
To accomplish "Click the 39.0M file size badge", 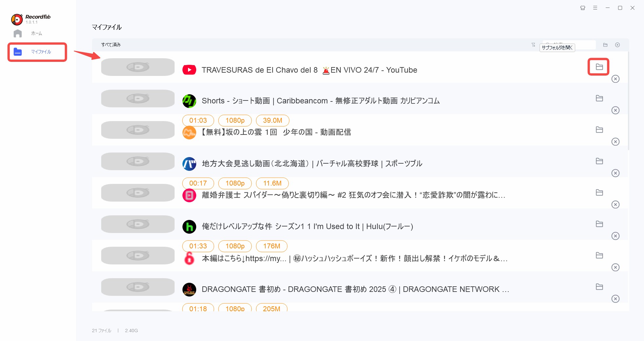I will tap(273, 120).
